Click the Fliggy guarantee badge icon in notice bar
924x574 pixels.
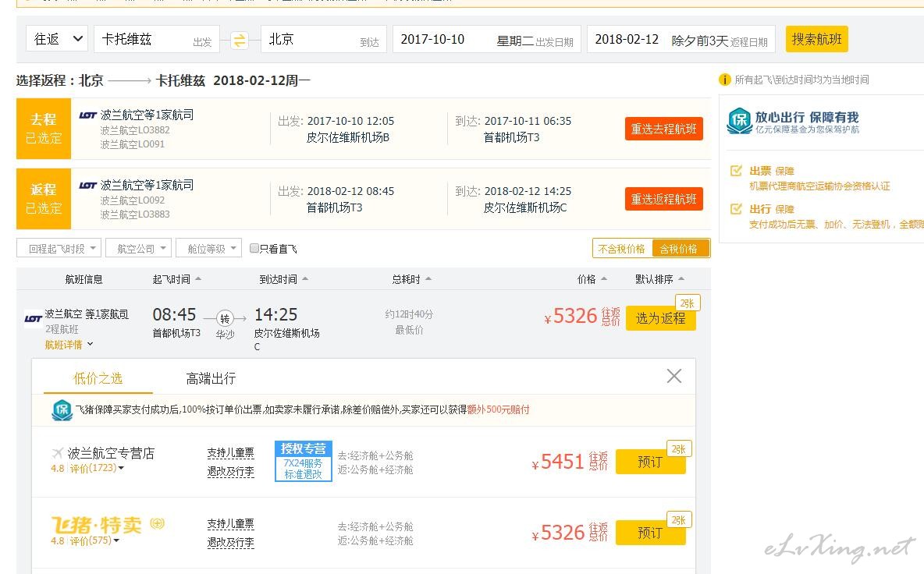pyautogui.click(x=62, y=409)
